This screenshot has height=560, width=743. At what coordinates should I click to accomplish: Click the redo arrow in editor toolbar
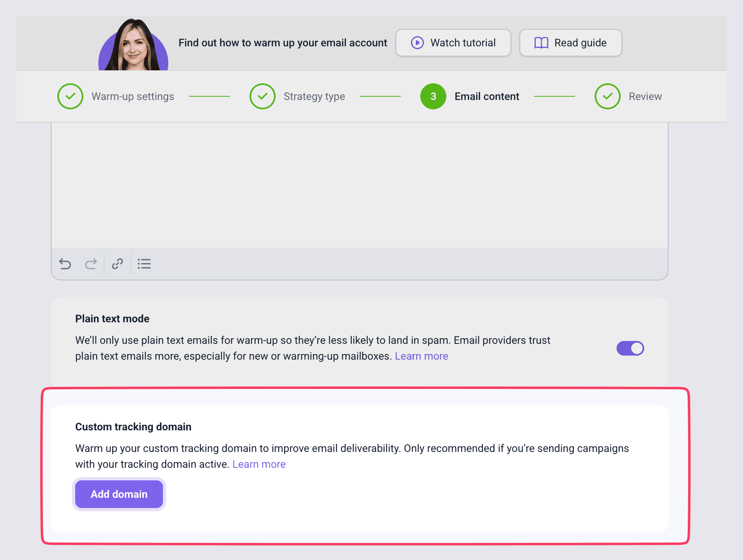[x=91, y=264]
